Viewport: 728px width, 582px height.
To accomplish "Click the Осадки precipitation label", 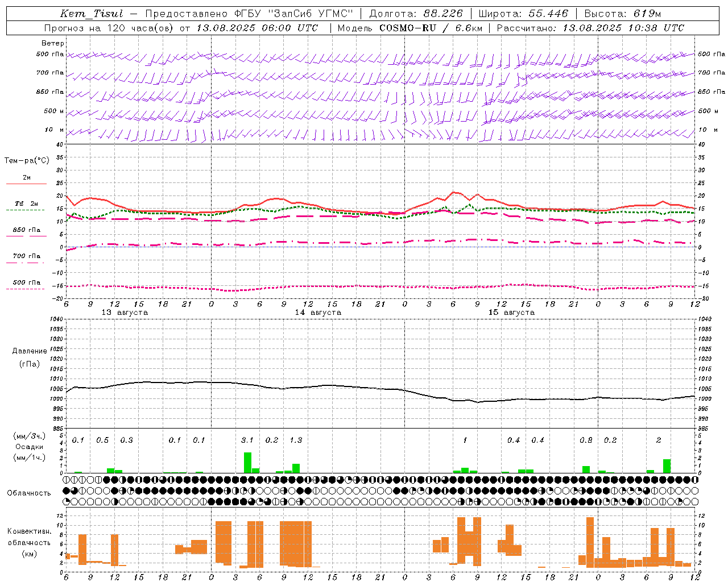I will [30, 447].
